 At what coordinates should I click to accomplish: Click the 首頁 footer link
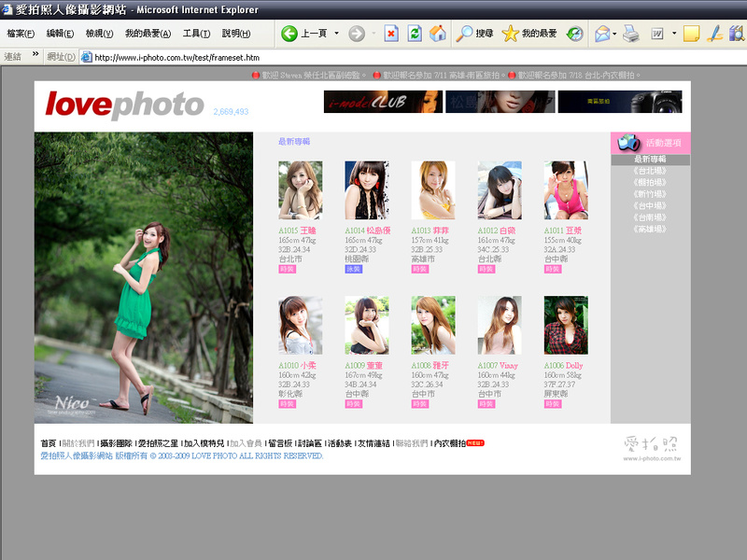click(x=49, y=443)
